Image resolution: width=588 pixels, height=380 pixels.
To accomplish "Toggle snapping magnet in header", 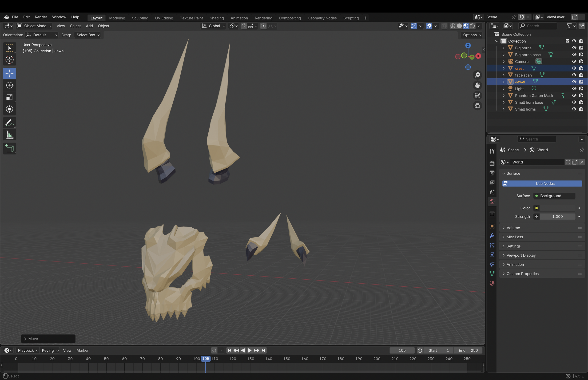I will click(x=243, y=26).
